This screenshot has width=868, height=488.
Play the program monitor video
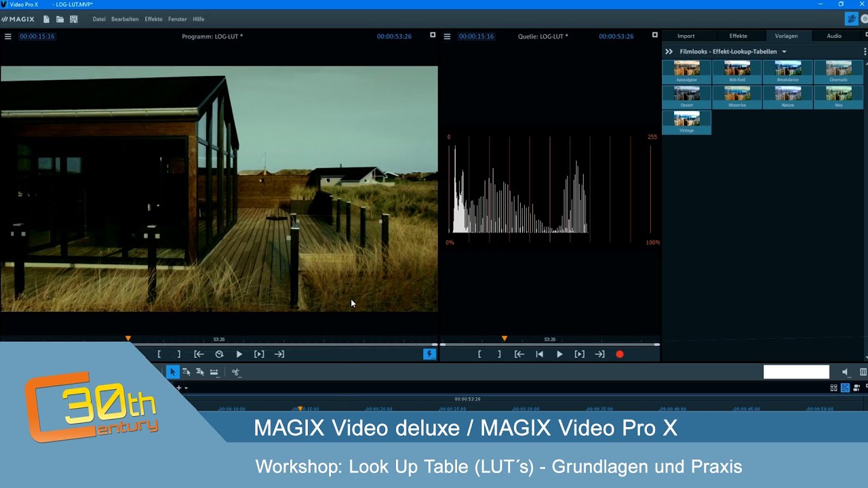239,354
